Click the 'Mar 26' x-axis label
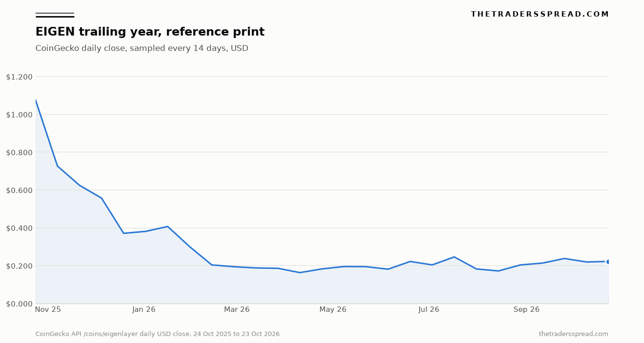Image resolution: width=644 pixels, height=343 pixels. (237, 309)
